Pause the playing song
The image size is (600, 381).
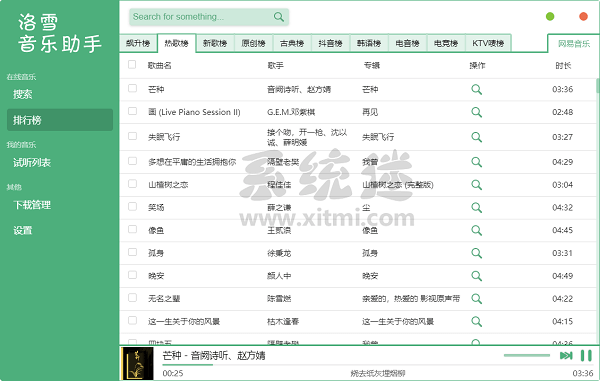click(586, 355)
